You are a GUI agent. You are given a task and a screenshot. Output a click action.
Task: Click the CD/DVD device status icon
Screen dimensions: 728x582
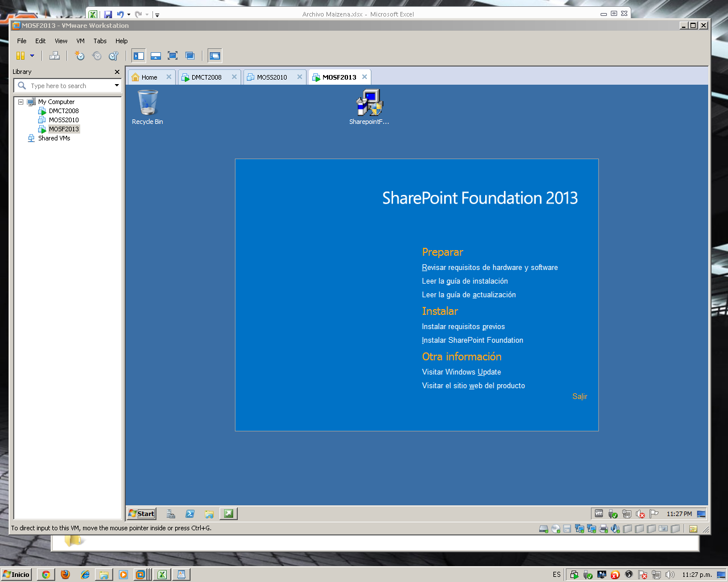pos(556,529)
